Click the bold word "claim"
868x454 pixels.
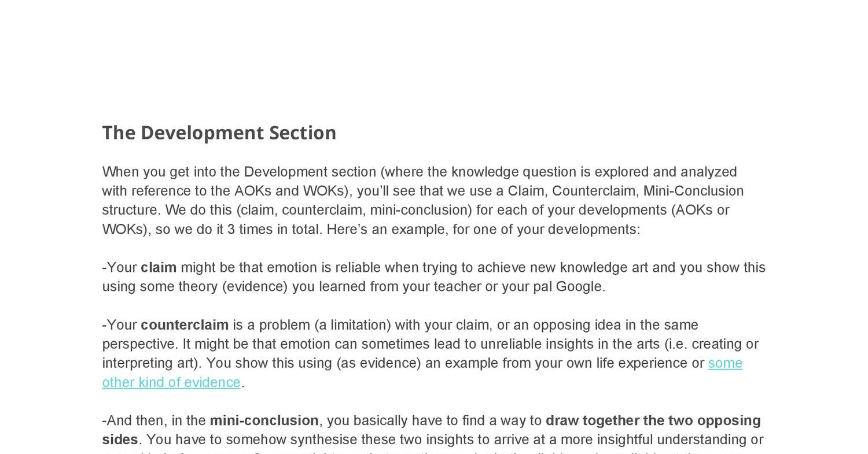click(159, 268)
